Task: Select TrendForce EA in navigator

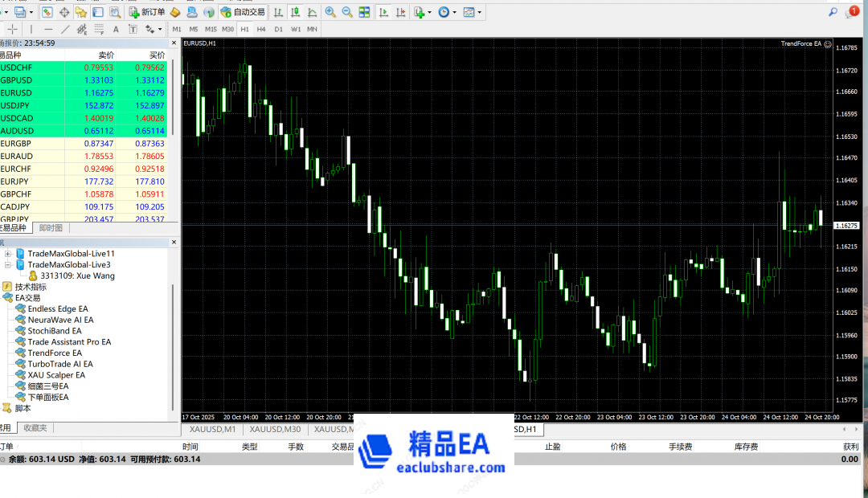Action: coord(55,353)
